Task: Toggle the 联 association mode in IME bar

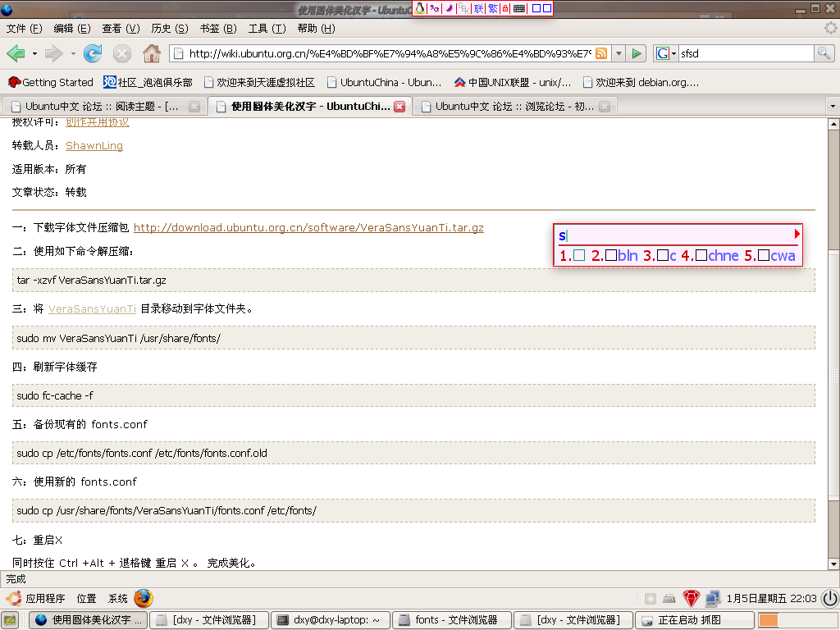Action: (x=478, y=8)
